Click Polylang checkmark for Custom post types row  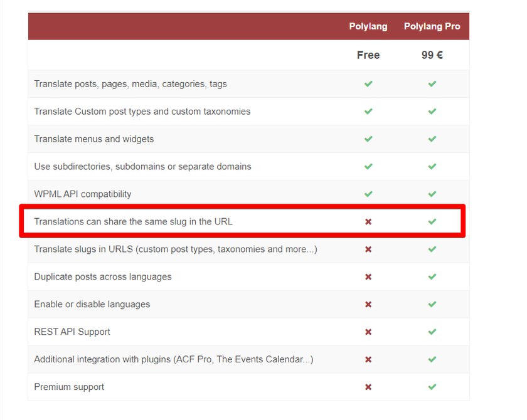click(368, 111)
